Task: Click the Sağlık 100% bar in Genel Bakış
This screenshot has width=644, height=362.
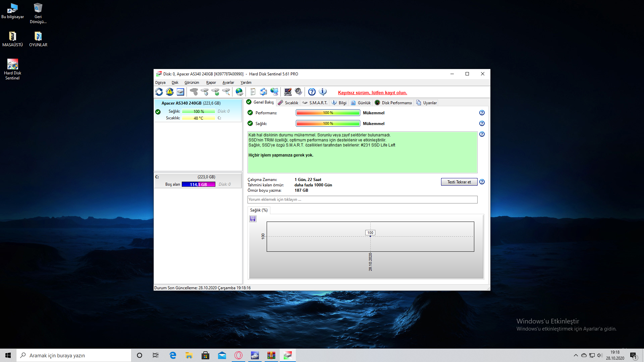Action: click(x=328, y=124)
